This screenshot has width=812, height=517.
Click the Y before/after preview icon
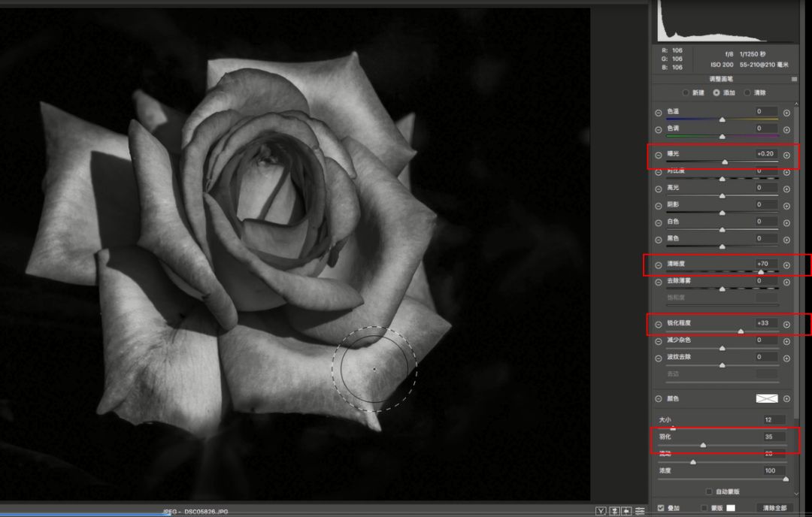(x=601, y=511)
